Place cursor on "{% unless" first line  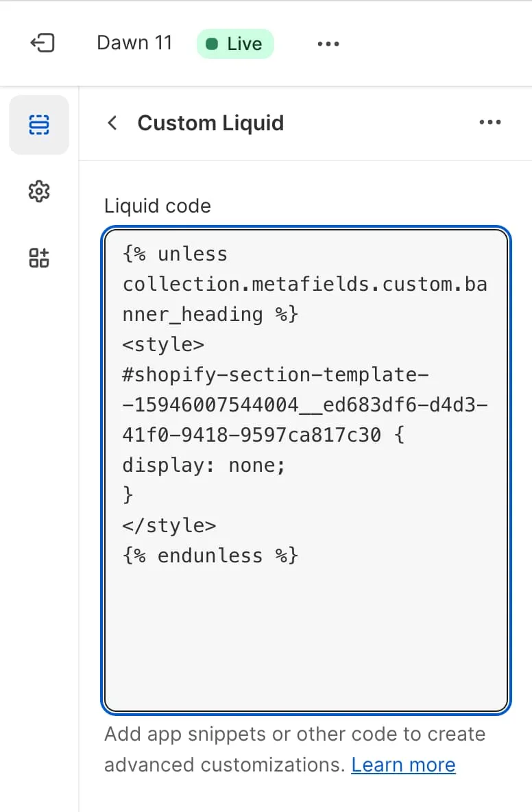click(x=175, y=254)
